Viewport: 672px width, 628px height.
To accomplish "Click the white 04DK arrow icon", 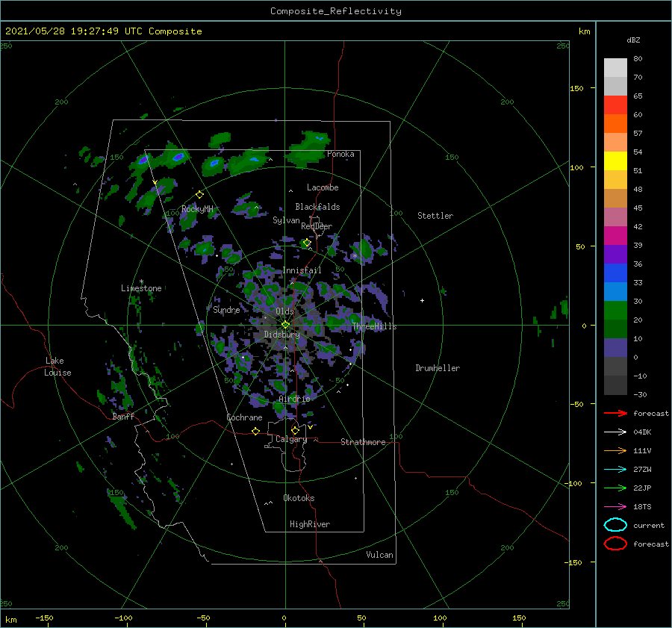I will (x=615, y=432).
